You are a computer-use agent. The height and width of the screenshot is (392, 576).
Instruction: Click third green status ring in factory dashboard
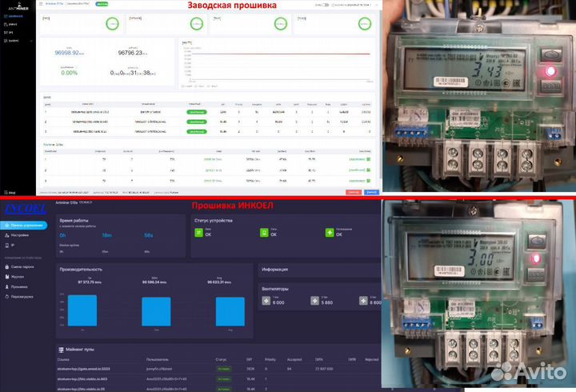281,24
